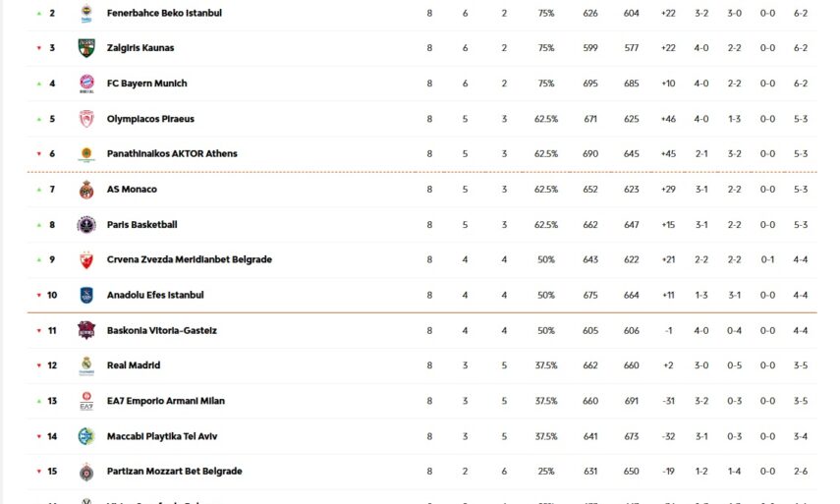Image resolution: width=840 pixels, height=504 pixels.
Task: Click the Fenerbahce Beko Istanbul team logo
Action: tap(86, 13)
